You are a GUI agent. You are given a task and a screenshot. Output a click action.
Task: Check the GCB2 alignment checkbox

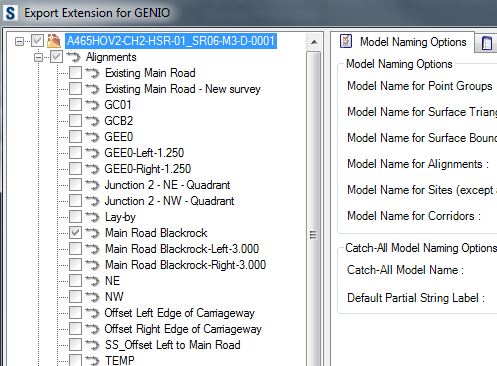point(75,121)
